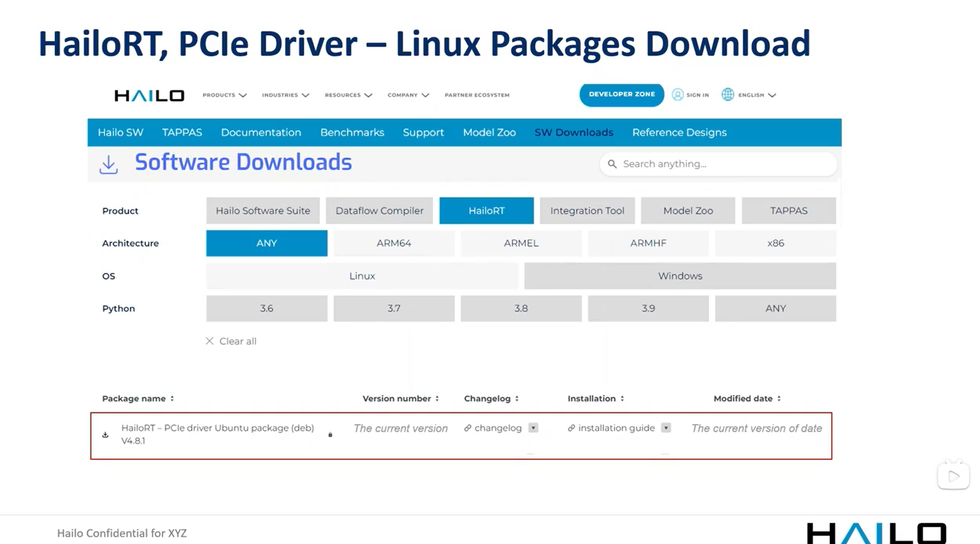Open the Support tab
This screenshot has height=544, width=980.
pyautogui.click(x=423, y=133)
